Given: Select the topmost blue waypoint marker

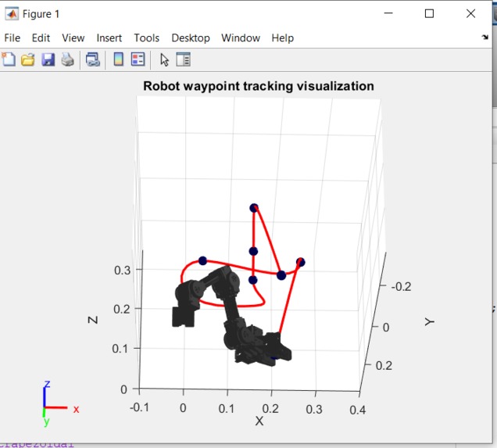Looking at the screenshot, I should [x=254, y=208].
